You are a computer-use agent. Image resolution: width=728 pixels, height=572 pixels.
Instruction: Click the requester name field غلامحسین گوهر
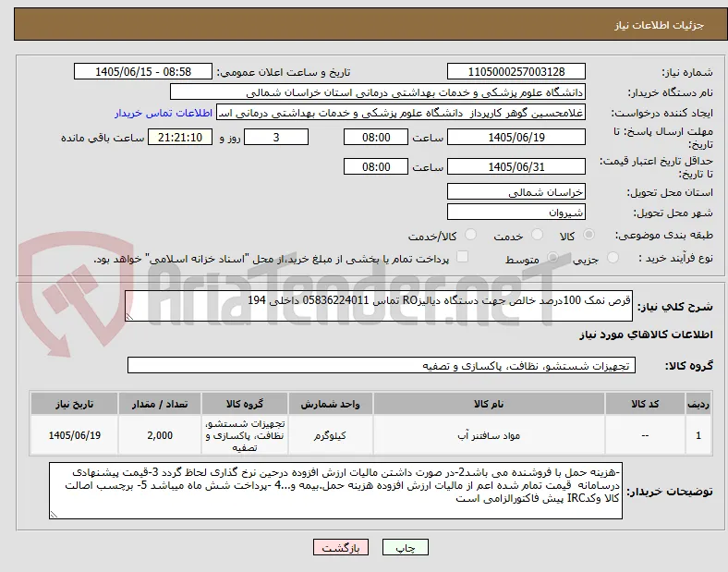(x=401, y=113)
